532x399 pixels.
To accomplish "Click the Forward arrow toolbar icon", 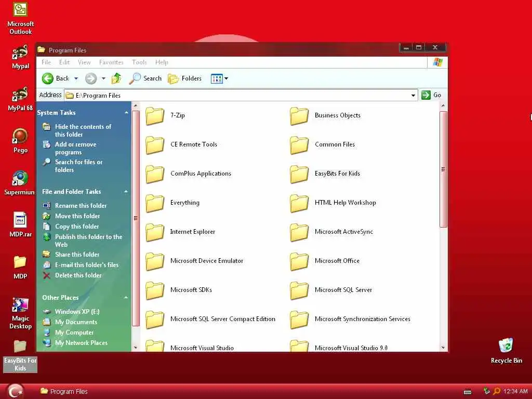I will click(x=90, y=78).
